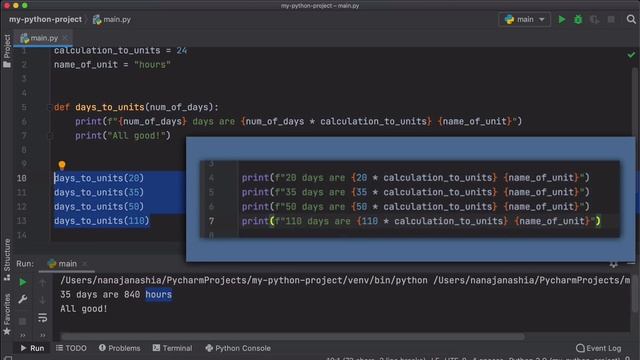Click the fold marker beside def days_to_units
This screenshot has width=640, height=360.
50,107
